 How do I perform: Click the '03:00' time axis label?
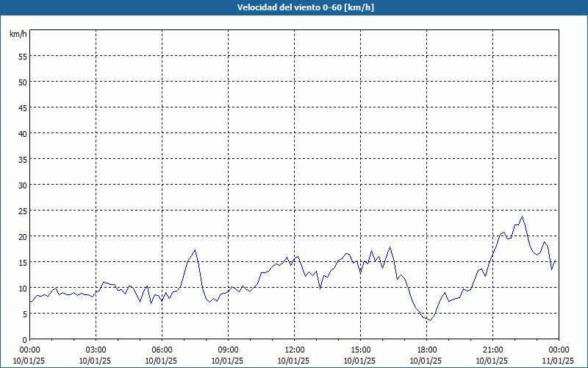pos(96,350)
